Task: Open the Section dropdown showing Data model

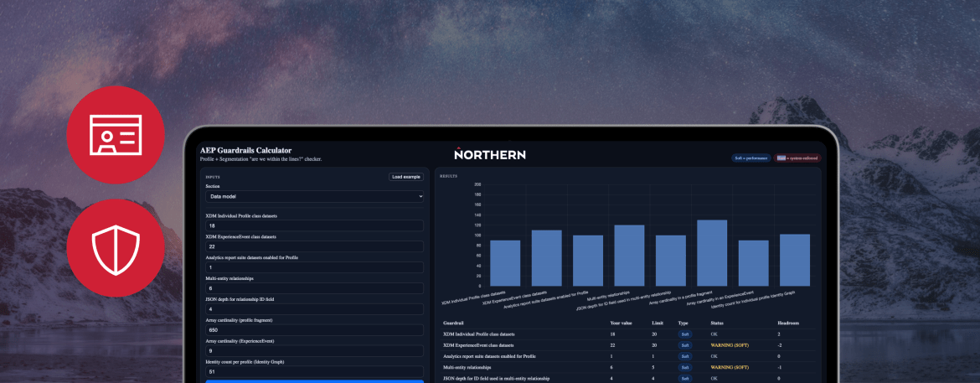Action: click(x=314, y=196)
